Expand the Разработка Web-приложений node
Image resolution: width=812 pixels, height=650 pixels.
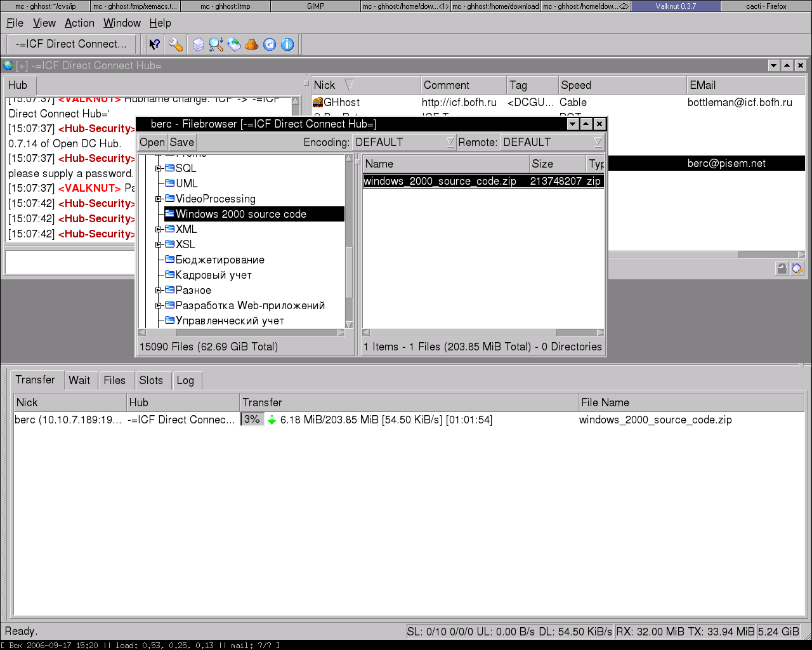[159, 305]
